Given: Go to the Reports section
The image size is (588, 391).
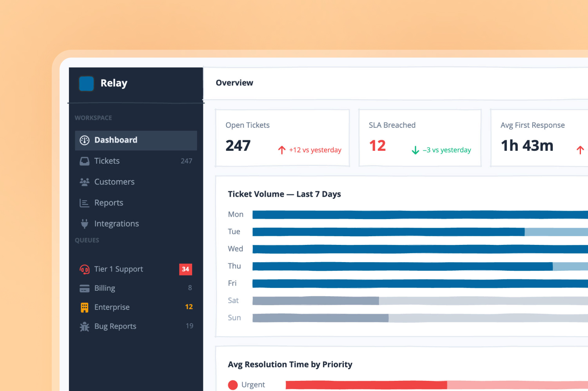Looking at the screenshot, I should click(x=136, y=203).
